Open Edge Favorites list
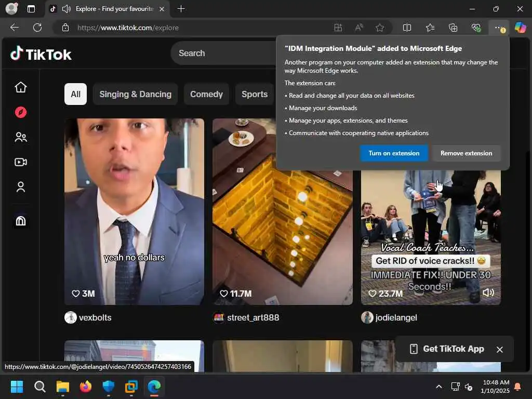This screenshot has height=399, width=532. click(430, 28)
